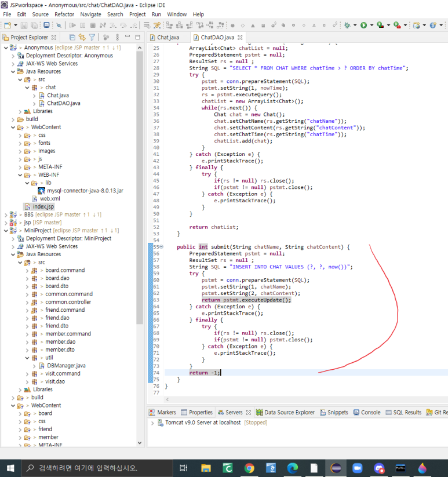The image size is (448, 477).
Task: Switch to the SQL Results tab
Action: (403, 413)
